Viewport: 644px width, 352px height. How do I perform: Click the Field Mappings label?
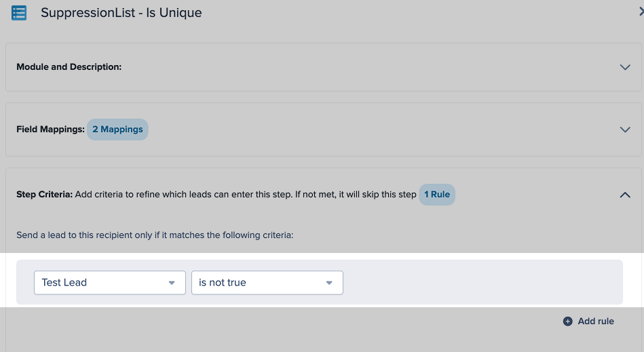(x=50, y=130)
